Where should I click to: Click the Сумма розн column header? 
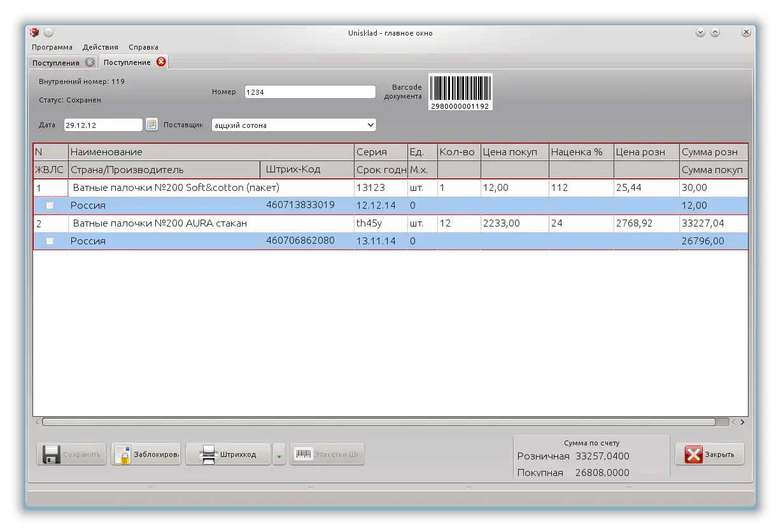(714, 152)
